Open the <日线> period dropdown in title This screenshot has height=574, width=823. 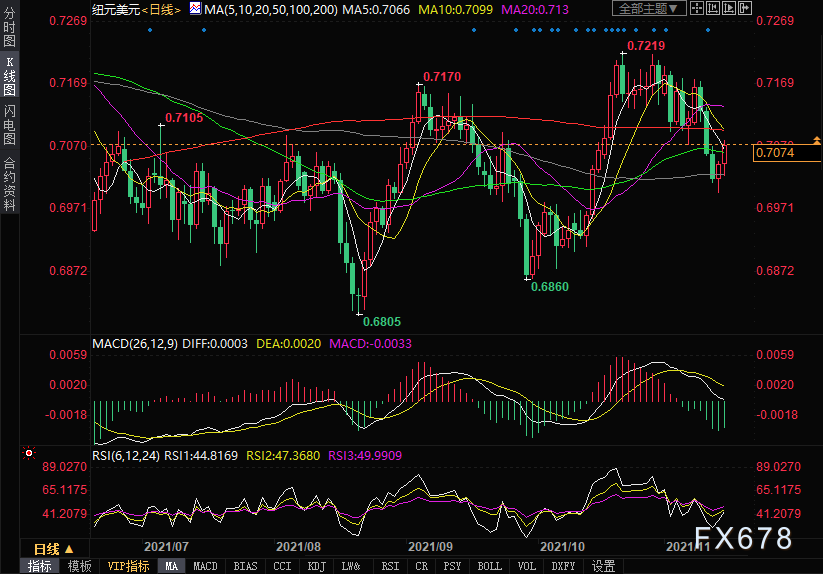point(159,9)
